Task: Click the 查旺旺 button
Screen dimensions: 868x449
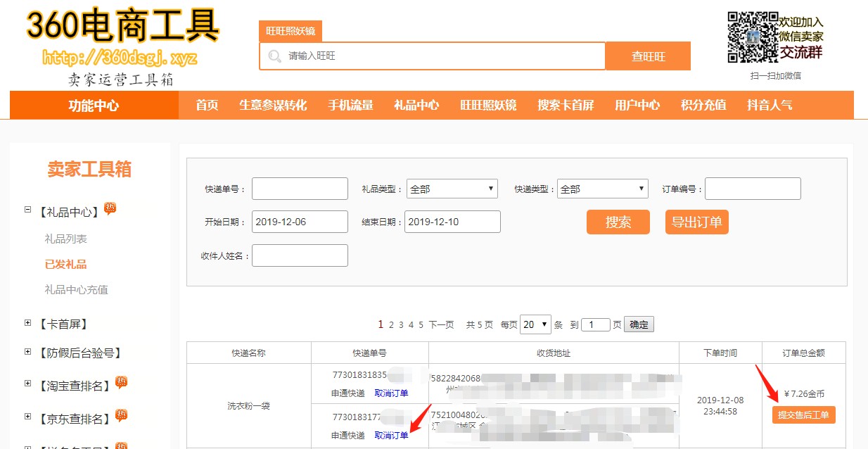Action: tap(648, 56)
